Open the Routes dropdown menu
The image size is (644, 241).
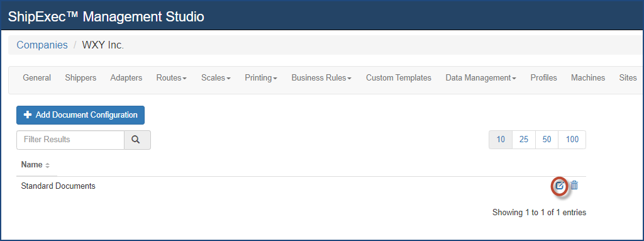[x=172, y=78]
